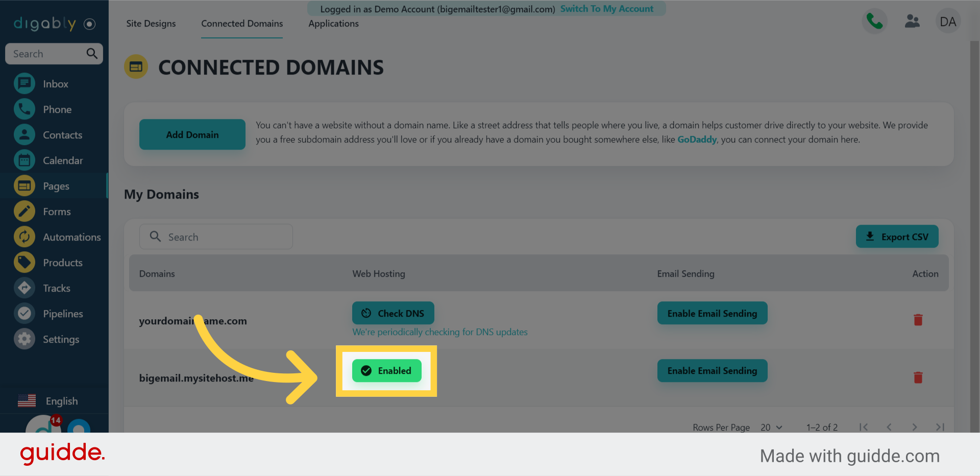Click the 1–2 of 2 pagination text
This screenshot has width=980, height=476.
coord(822,427)
